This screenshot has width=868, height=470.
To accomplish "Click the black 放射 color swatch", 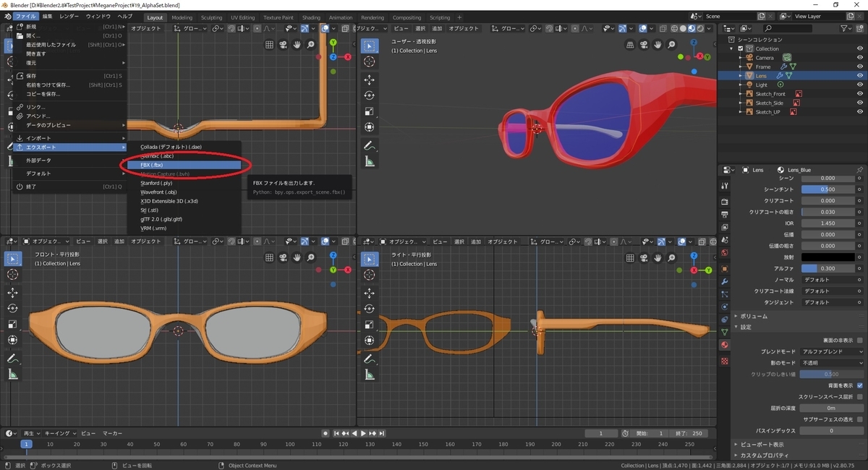I will (x=828, y=257).
